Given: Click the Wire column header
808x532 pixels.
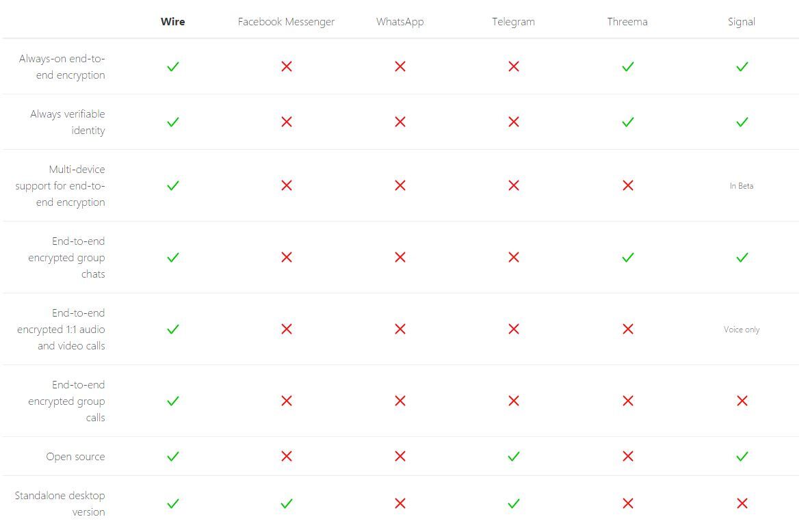Looking at the screenshot, I should (172, 22).
